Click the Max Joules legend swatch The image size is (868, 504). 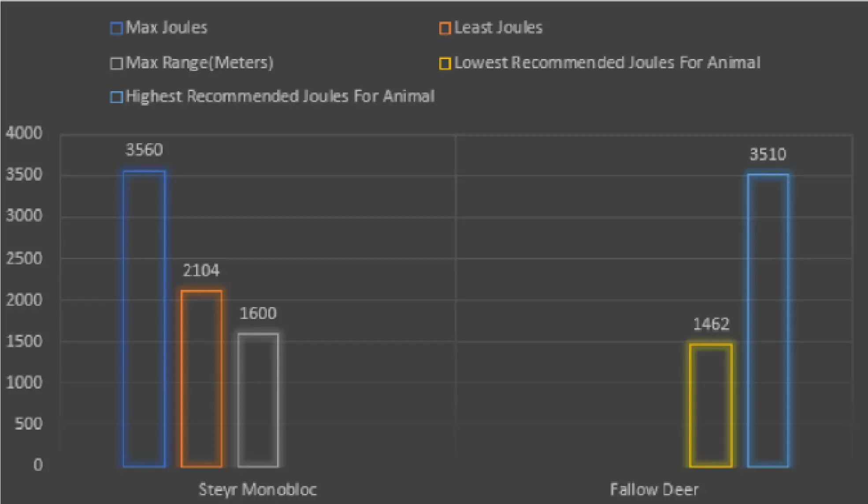pyautogui.click(x=116, y=28)
